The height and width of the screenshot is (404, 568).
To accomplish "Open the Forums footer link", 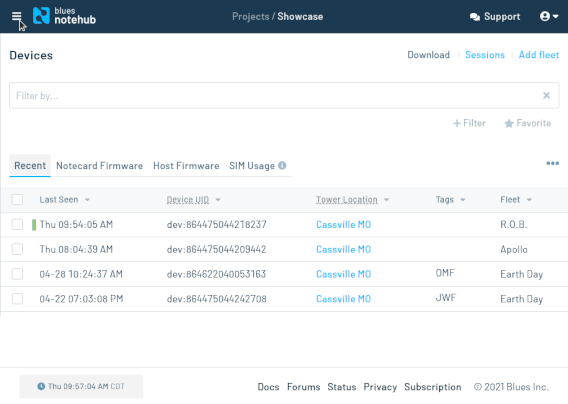I will pos(304,387).
